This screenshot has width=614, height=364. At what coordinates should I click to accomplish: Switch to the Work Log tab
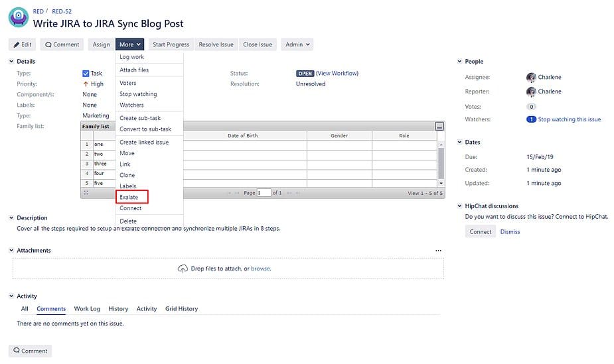pos(88,309)
